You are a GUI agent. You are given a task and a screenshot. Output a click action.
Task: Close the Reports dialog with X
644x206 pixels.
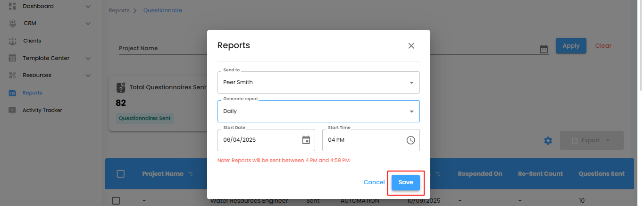pos(411,46)
